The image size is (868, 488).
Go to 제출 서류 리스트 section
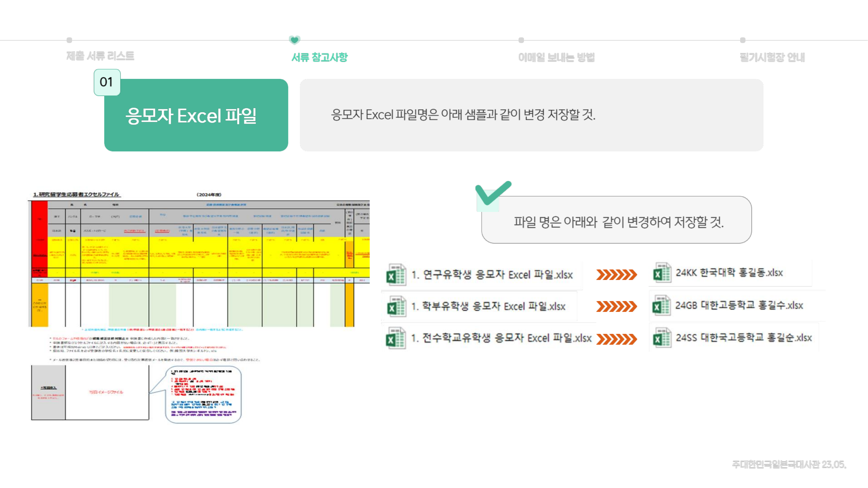[100, 56]
